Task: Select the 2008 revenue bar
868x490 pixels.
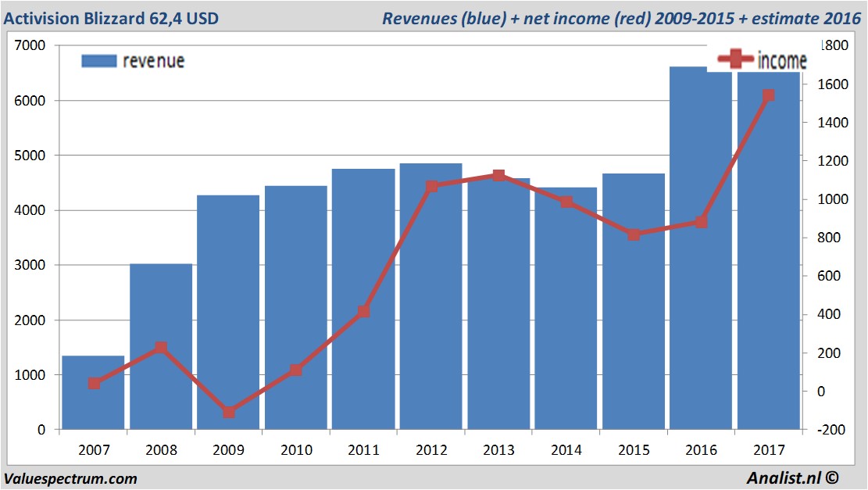Action: [161, 347]
